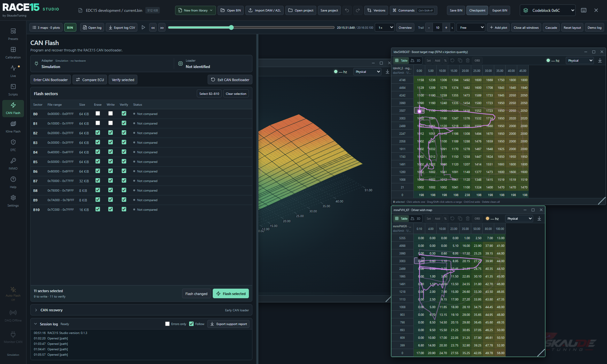Click the redo arrow in top toolbar
This screenshot has width=607, height=364.
coord(358,10)
